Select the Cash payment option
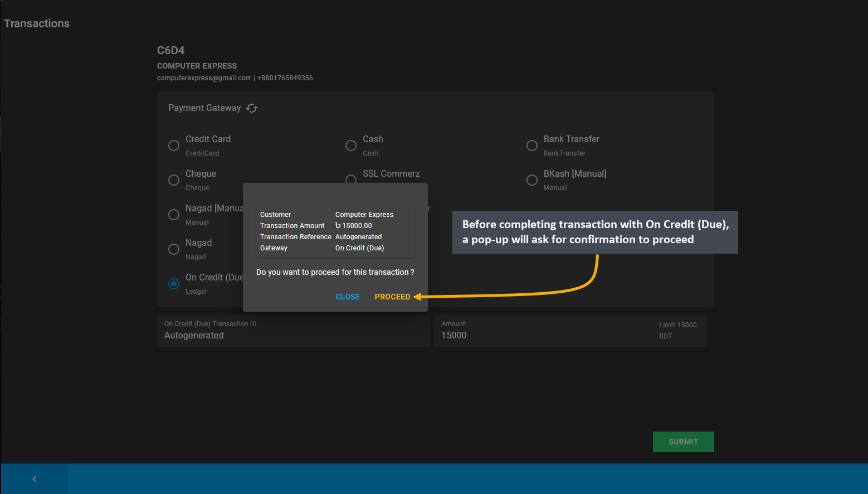Image resolution: width=868 pixels, height=494 pixels. coord(351,146)
